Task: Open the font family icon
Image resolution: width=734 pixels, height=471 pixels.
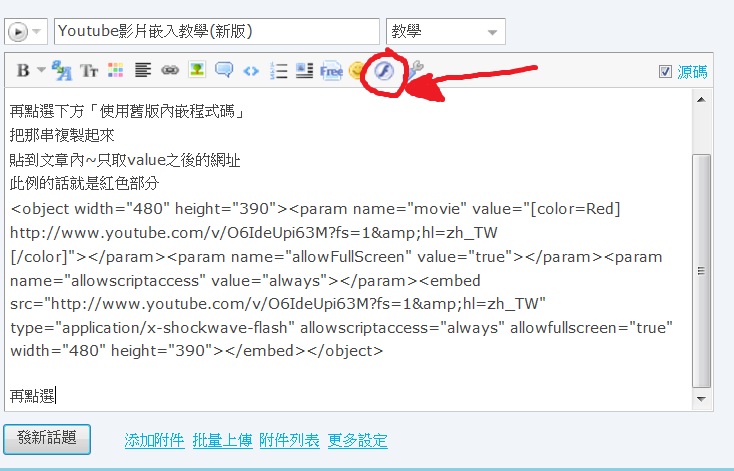Action: click(x=62, y=71)
